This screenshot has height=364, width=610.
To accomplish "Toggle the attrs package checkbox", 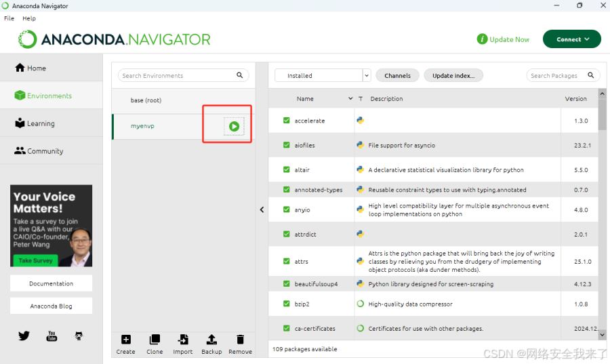I will [286, 262].
